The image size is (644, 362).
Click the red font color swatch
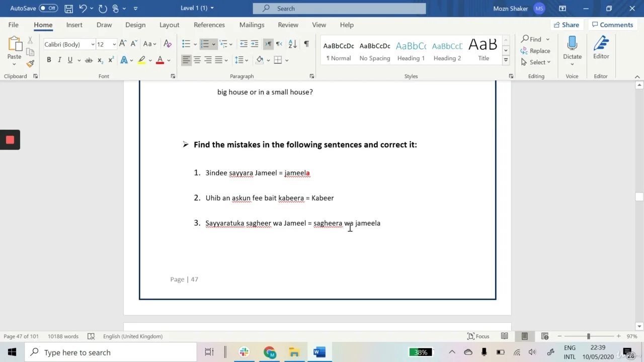click(160, 60)
